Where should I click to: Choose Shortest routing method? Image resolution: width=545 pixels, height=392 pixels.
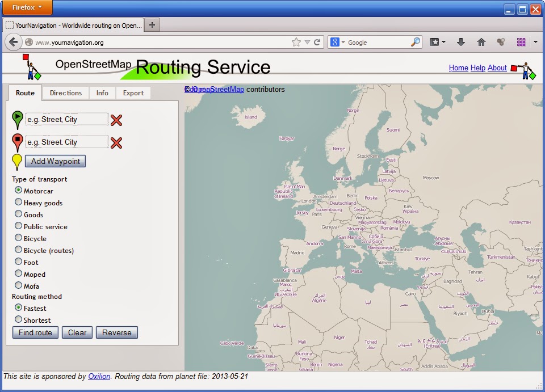pos(18,319)
